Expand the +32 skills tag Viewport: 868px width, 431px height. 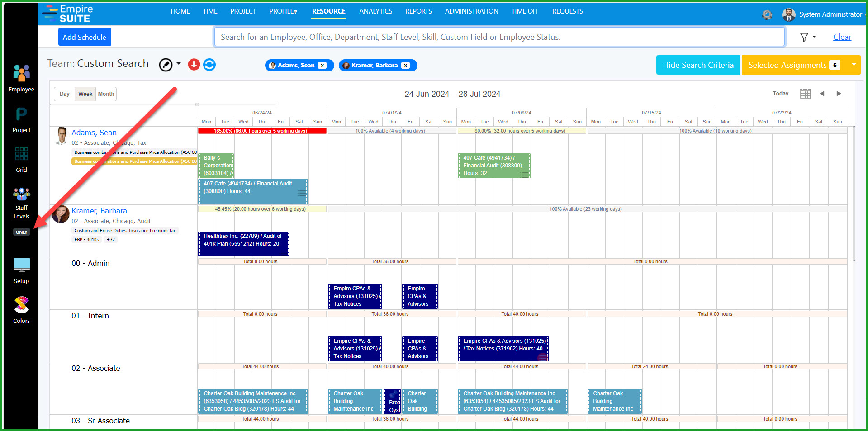click(x=110, y=240)
